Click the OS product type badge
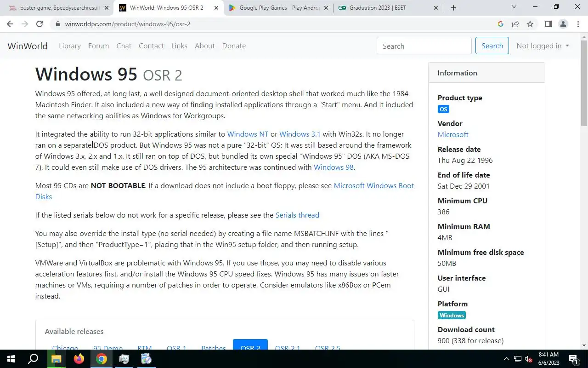Screen dimensions: 588x368 [x=443, y=109]
